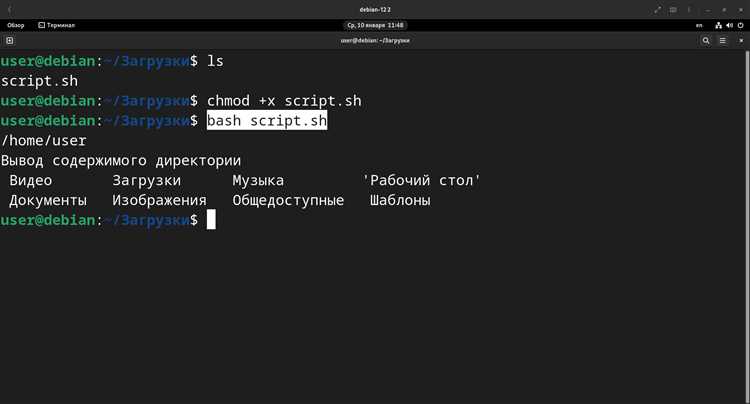Select the 'script.sh' ls output line
This screenshot has height=404, width=750.
point(39,81)
